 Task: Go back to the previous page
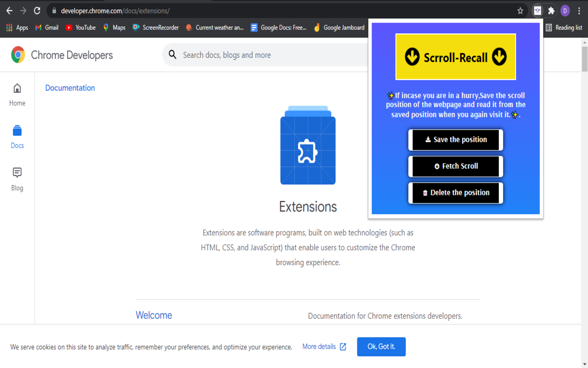[9, 11]
